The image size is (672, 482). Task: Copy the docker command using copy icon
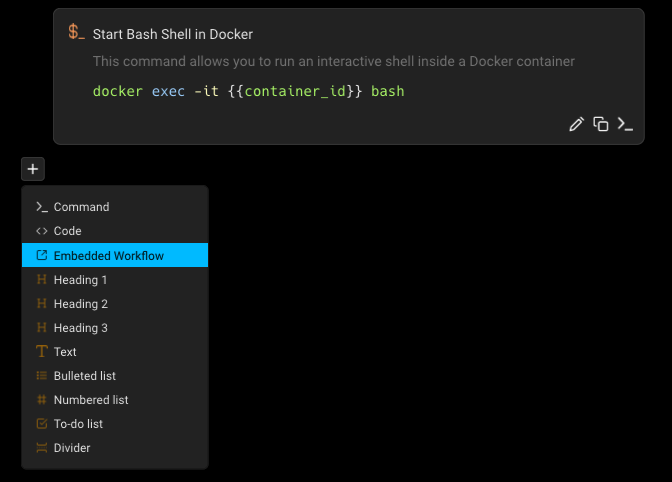601,124
